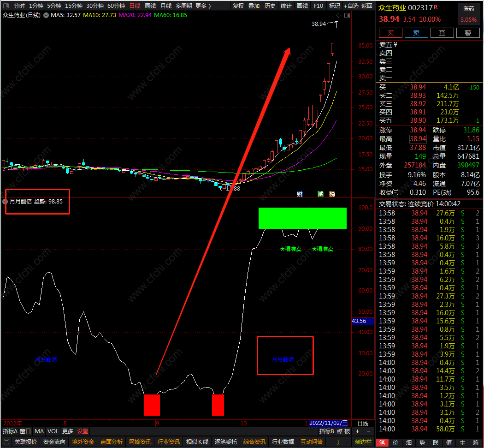Toggle the 侧边栏 sidebar
The width and height of the screenshot is (484, 448).
[x=363, y=442]
